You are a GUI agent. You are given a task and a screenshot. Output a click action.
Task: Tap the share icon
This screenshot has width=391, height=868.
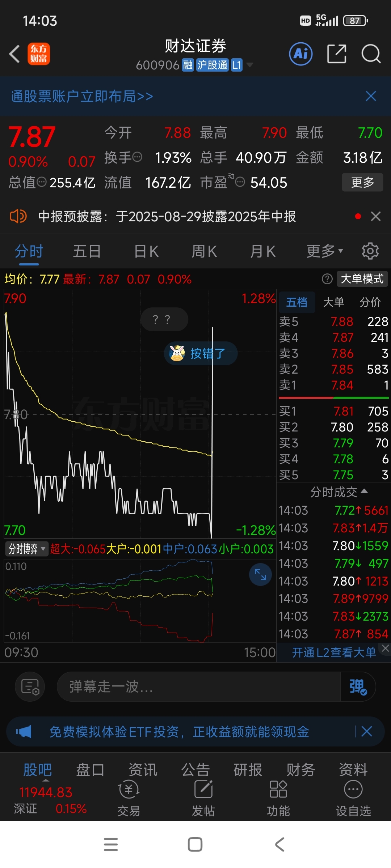tap(337, 54)
